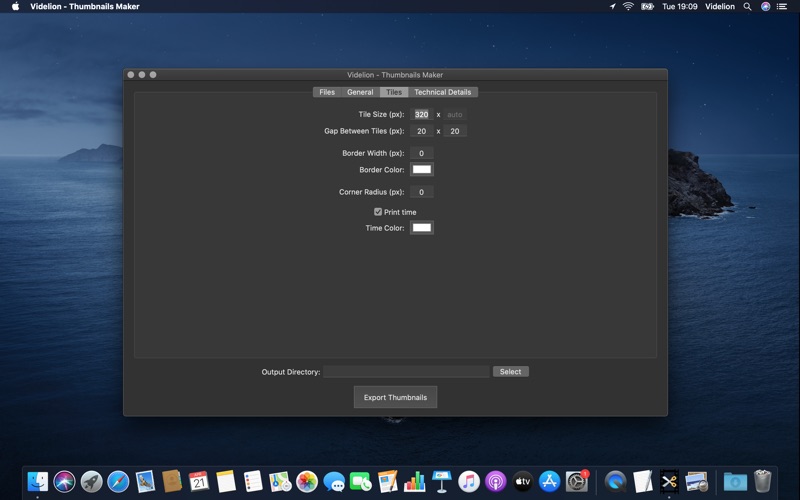This screenshot has width=800, height=500.
Task: Switch to the Technical Details tab
Action: click(x=442, y=92)
